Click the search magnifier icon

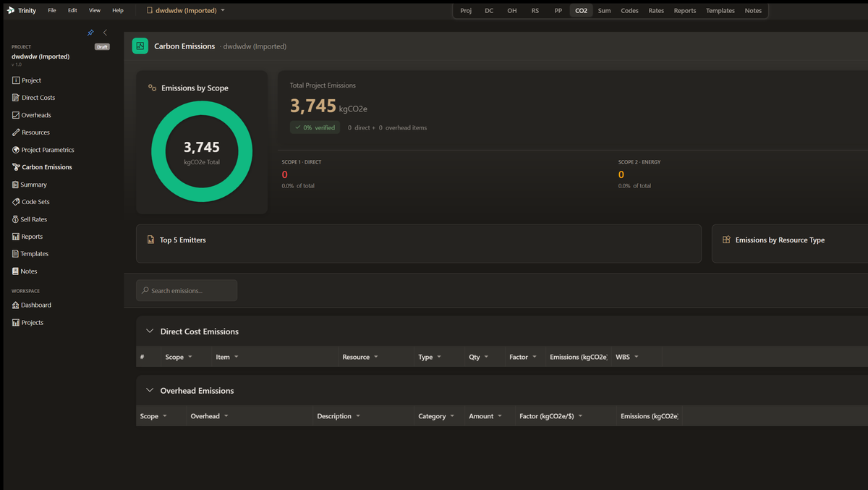[x=145, y=291]
